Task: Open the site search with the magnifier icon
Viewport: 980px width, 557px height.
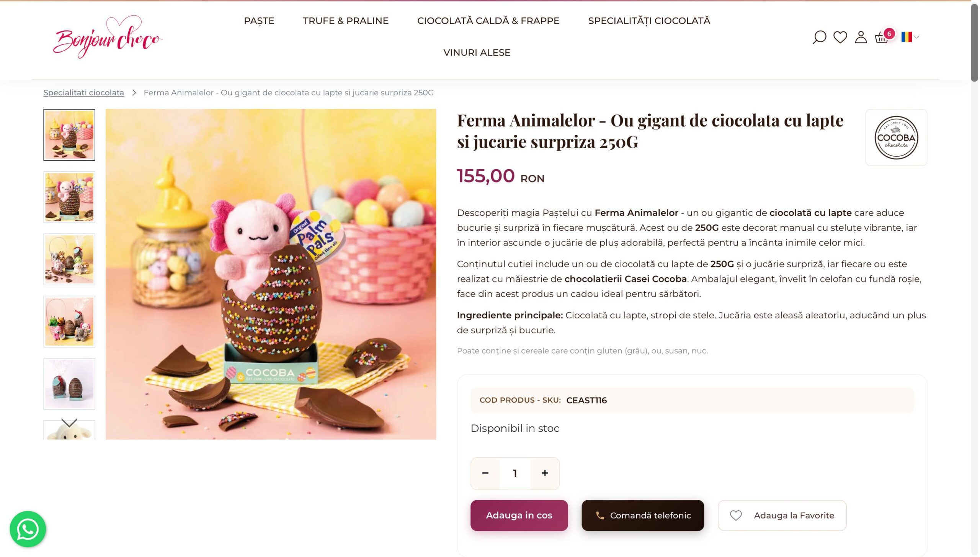Action: click(820, 37)
